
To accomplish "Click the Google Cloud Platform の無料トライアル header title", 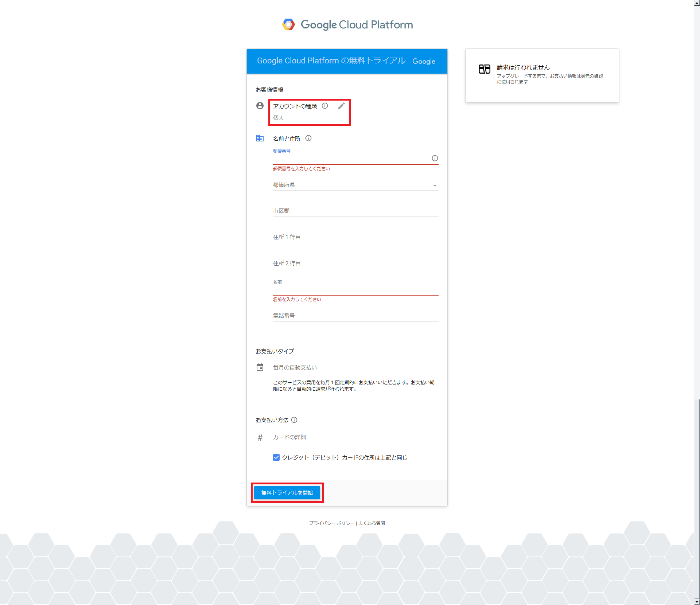I will click(331, 60).
